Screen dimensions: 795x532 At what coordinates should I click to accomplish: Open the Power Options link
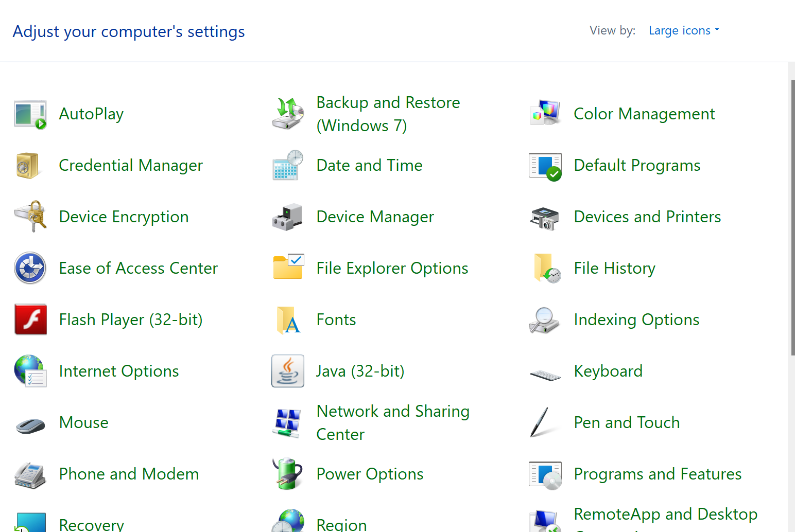(x=370, y=474)
